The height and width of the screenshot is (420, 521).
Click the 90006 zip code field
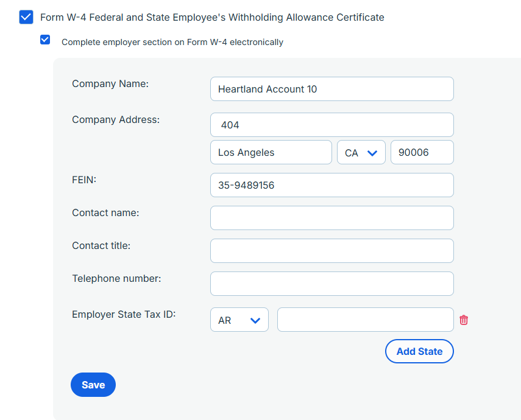(422, 152)
